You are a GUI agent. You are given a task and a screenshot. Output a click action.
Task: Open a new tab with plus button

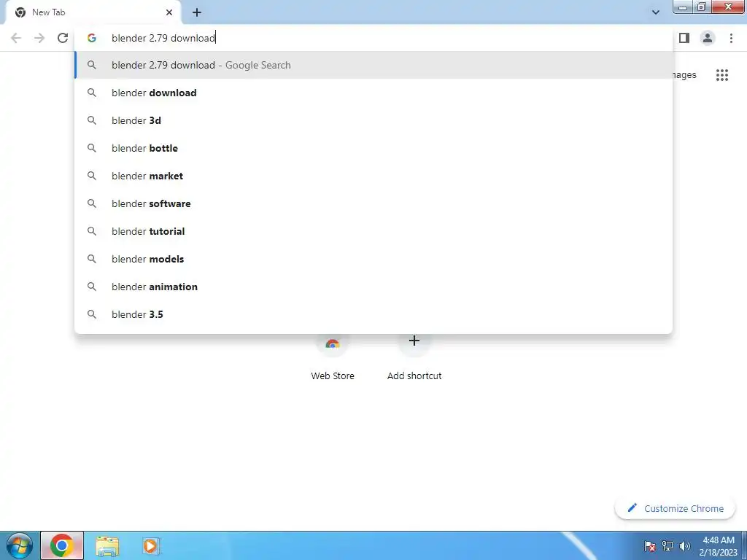coord(197,12)
